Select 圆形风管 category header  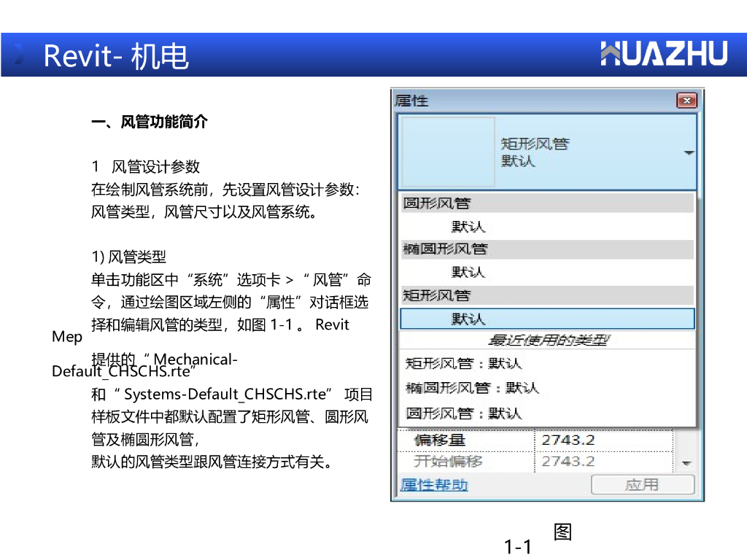tap(547, 203)
